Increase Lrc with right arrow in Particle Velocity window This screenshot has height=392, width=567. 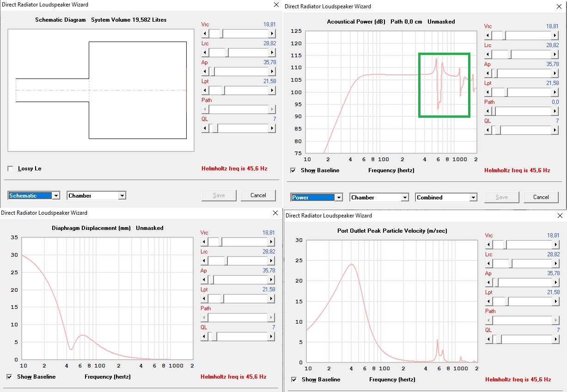(x=556, y=264)
